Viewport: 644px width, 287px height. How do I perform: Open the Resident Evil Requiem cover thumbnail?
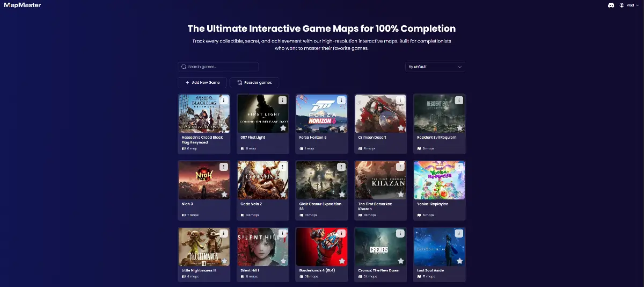coord(440,114)
